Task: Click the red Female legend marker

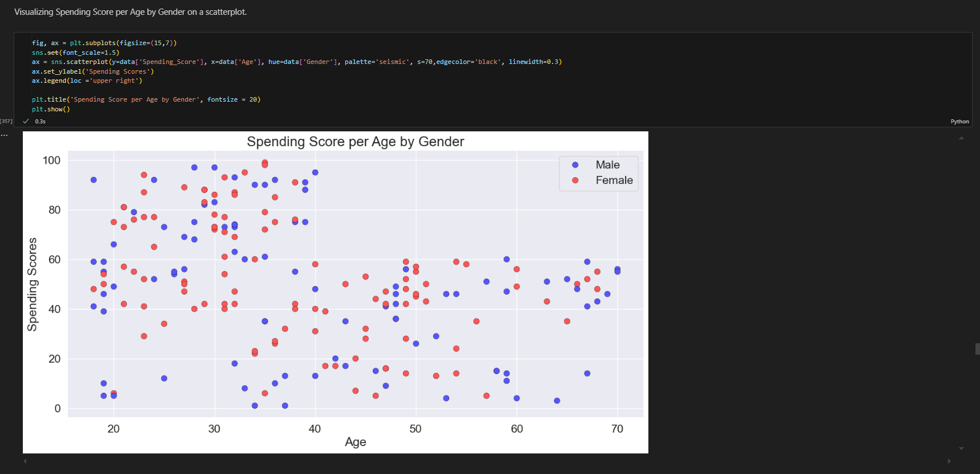Action: (575, 180)
